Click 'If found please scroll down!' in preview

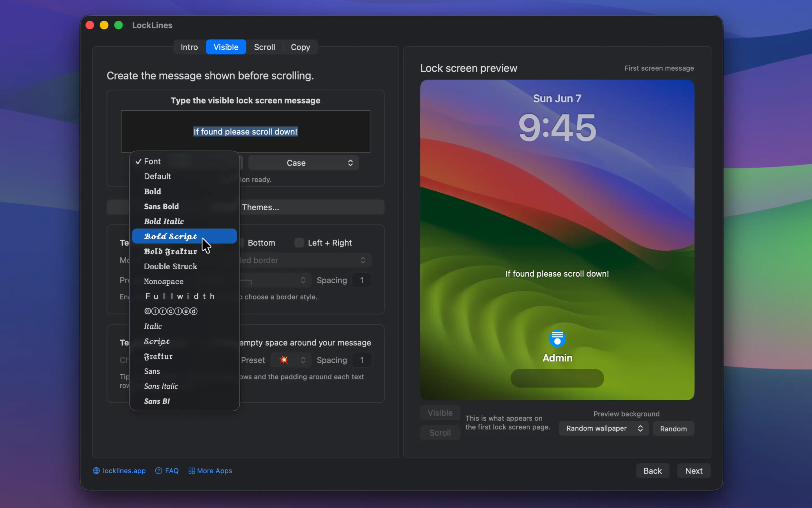pos(557,273)
